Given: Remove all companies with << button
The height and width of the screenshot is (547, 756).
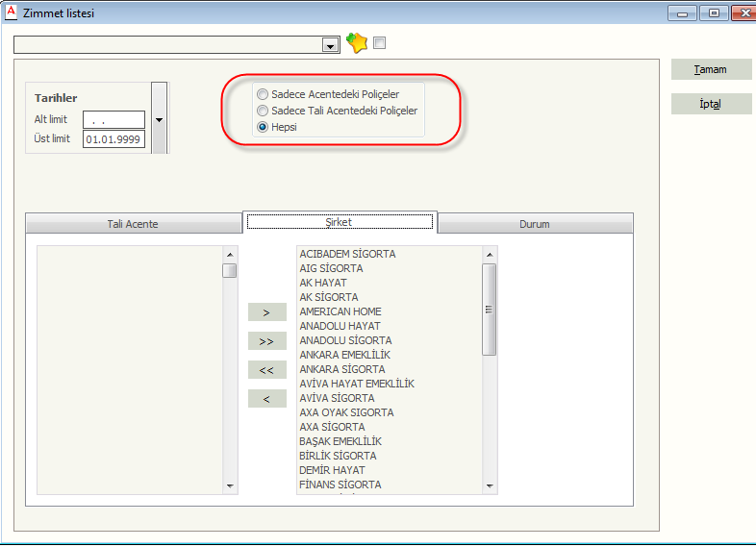Looking at the screenshot, I should tap(266, 370).
